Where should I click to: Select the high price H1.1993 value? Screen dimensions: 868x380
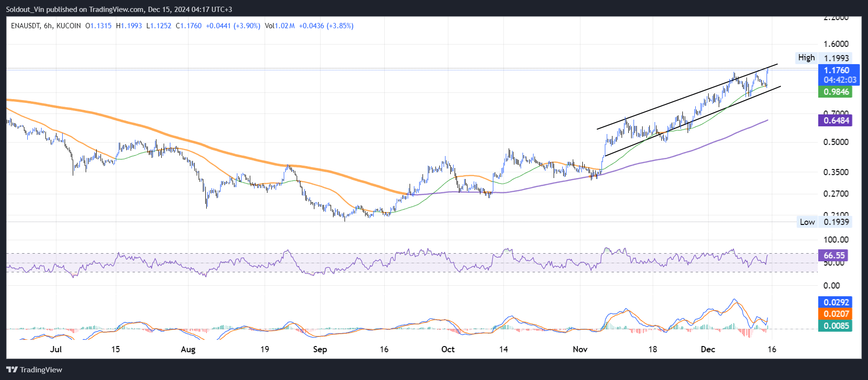pos(129,26)
